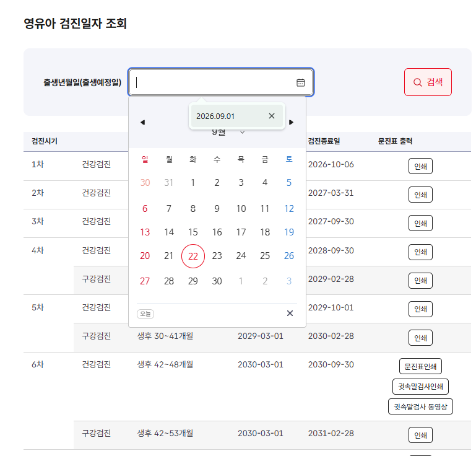Select date 15 in calendar
476x456 pixels.
193,232
